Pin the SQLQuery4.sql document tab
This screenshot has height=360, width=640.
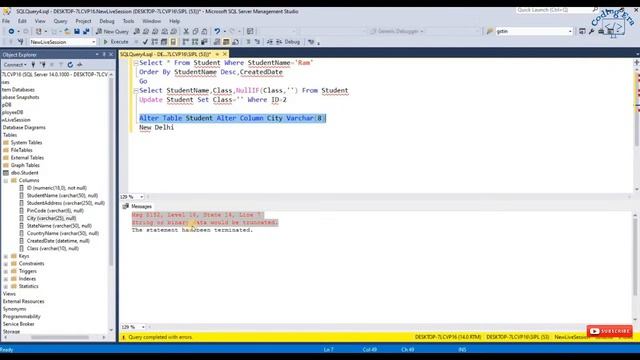click(x=217, y=54)
